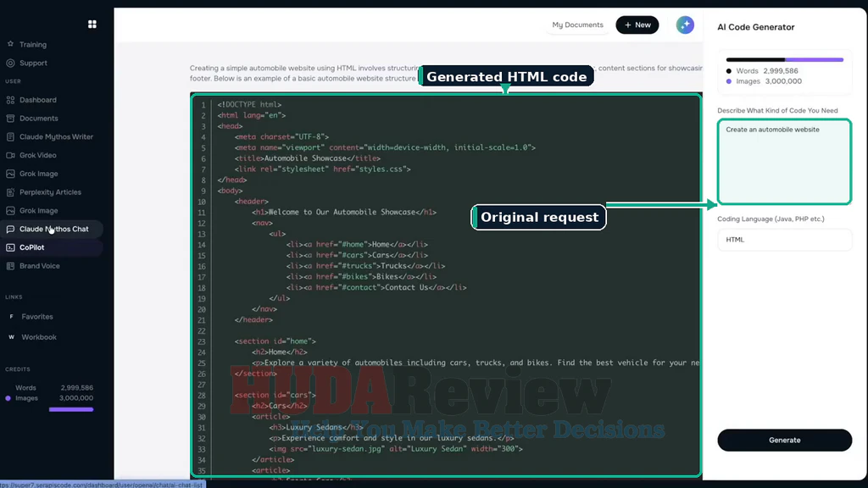Click code line 23 with the section id home tag

tap(275, 341)
